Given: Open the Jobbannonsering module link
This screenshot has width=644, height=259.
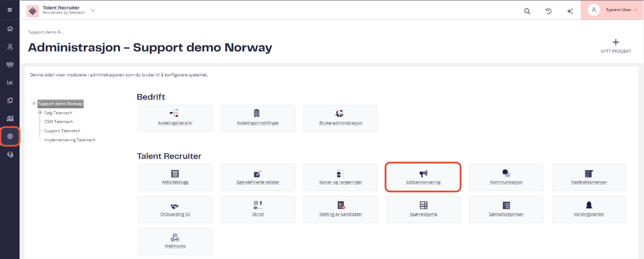Looking at the screenshot, I should pos(423,182).
